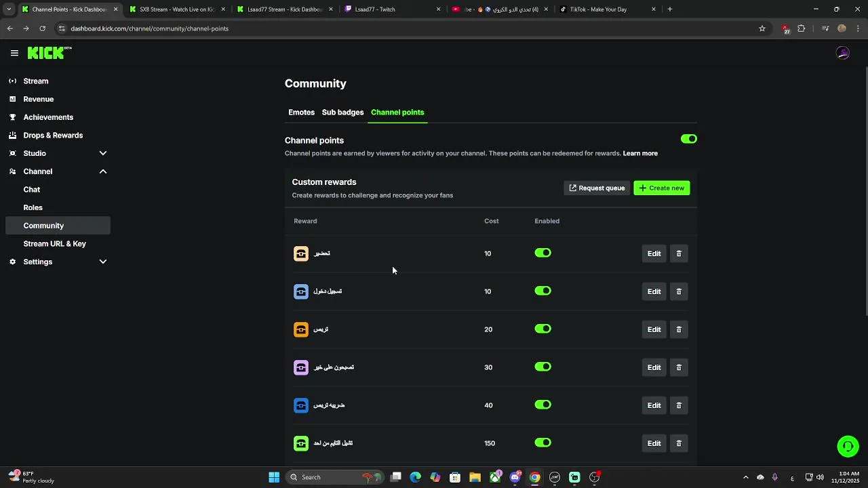Turn off the main Channel points toggle
Viewport: 868px width, 488px height.
coord(689,139)
